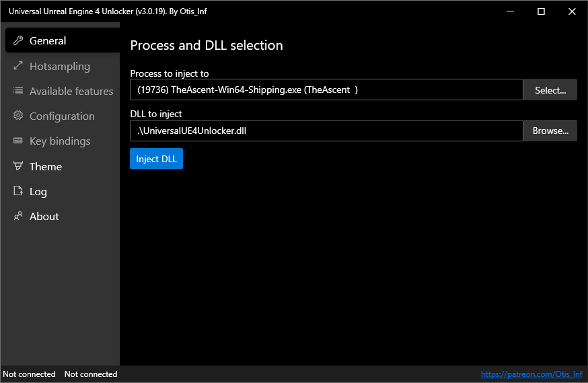Close the Universal Unreal Engine 4 Unlocker window
588x383 pixels.
pos(572,11)
